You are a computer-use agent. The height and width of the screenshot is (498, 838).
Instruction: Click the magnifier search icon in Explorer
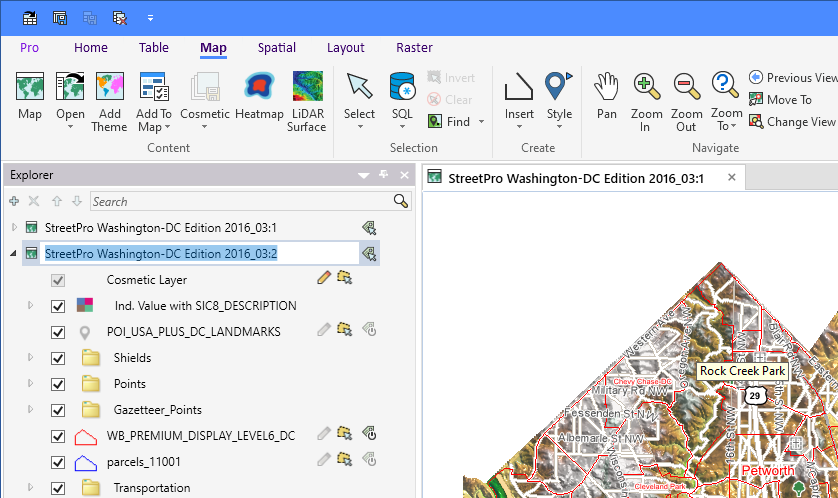[x=400, y=201]
